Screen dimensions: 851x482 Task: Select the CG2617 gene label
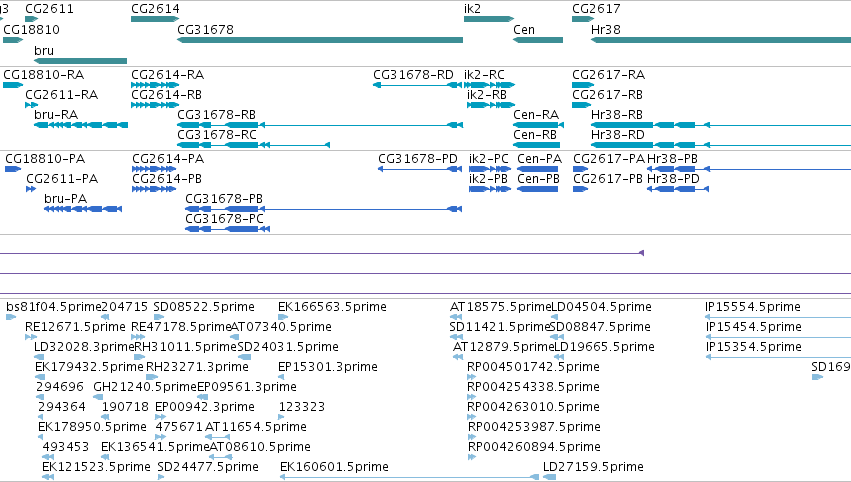tap(596, 9)
